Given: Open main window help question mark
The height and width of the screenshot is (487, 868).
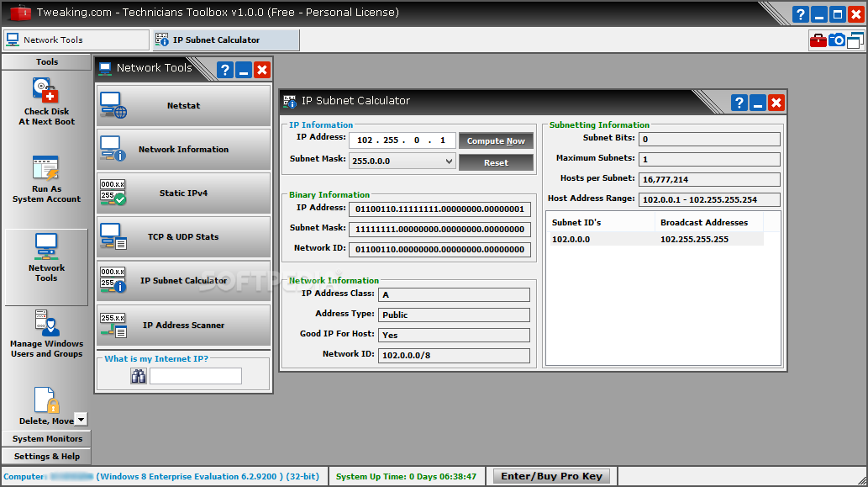Looking at the screenshot, I should pos(801,13).
